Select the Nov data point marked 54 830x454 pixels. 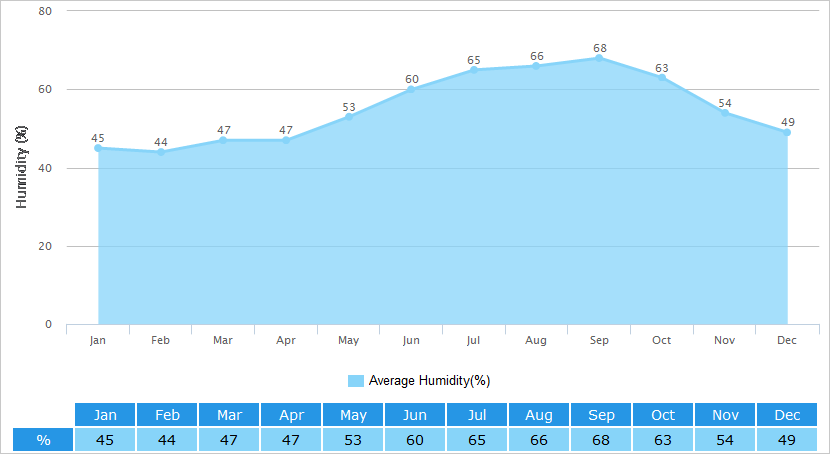(725, 113)
